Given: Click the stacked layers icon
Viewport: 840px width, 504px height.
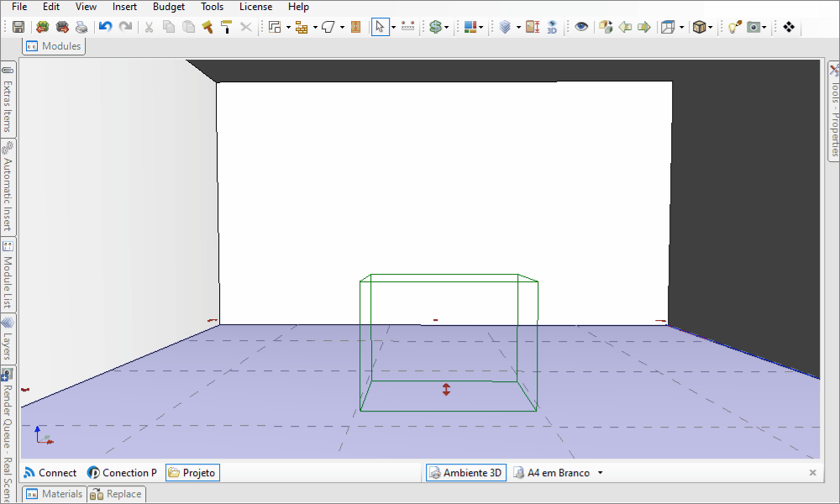Looking at the screenshot, I should [505, 27].
